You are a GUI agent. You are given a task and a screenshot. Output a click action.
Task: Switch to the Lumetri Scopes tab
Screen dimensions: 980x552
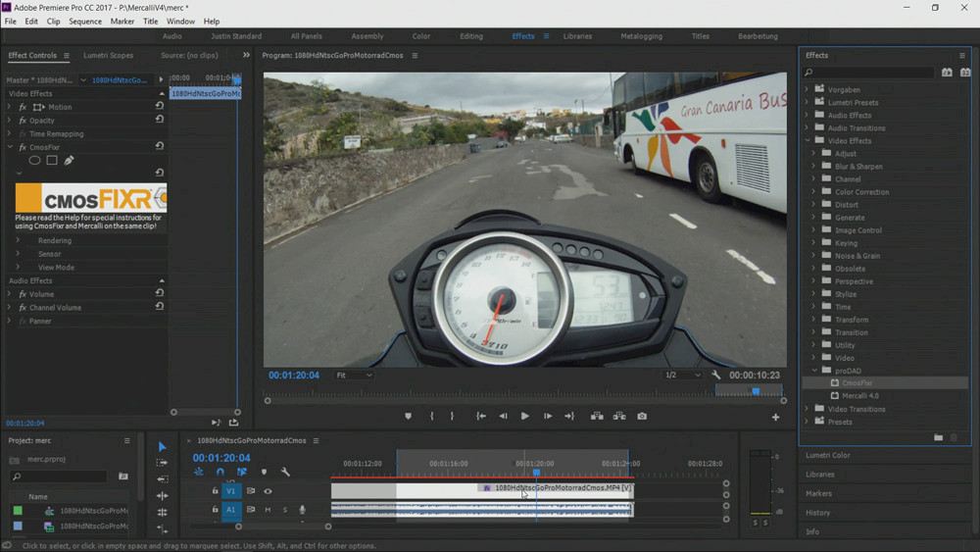click(108, 55)
